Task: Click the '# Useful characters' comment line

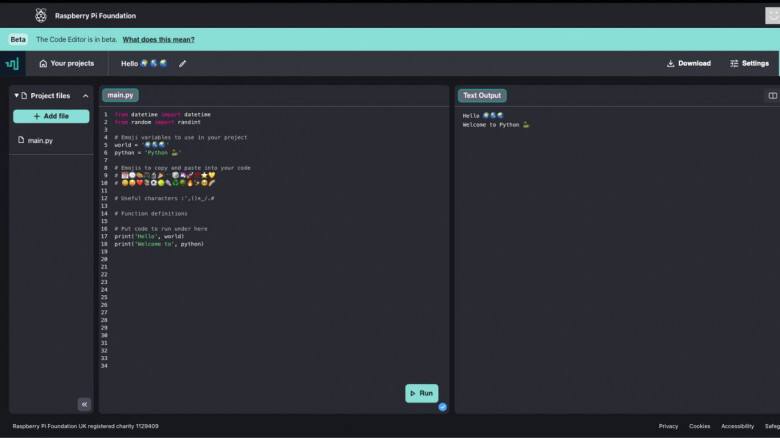Action: click(164, 198)
